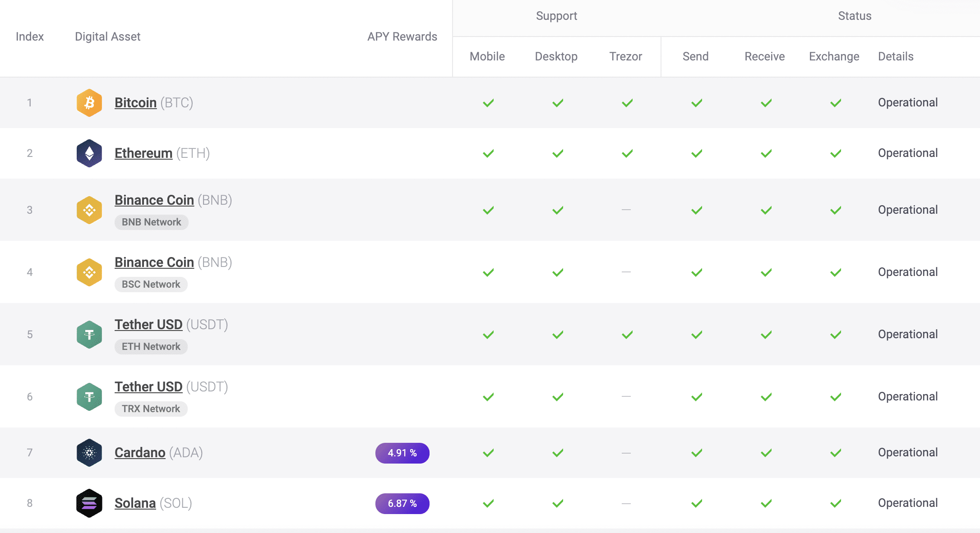This screenshot has height=533, width=980.
Task: Click the Mobile column header
Action: coord(487,56)
